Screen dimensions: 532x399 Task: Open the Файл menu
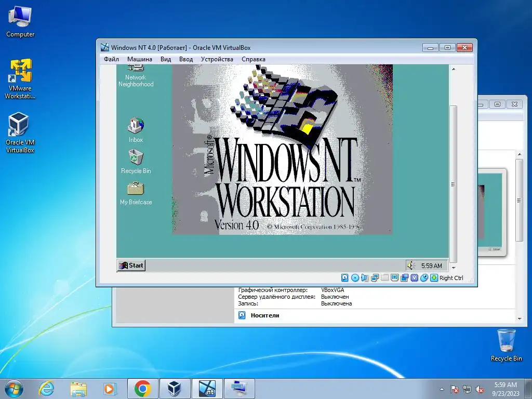click(111, 59)
